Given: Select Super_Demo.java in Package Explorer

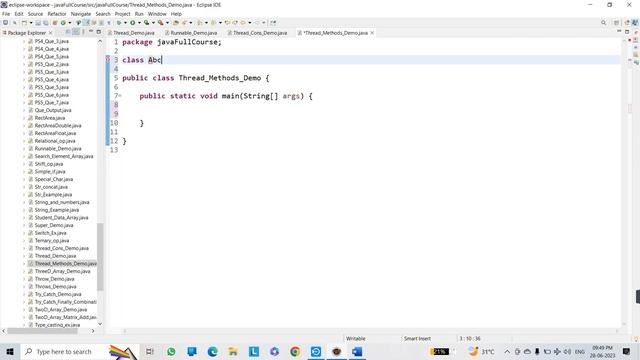Looking at the screenshot, I should pos(54,225).
